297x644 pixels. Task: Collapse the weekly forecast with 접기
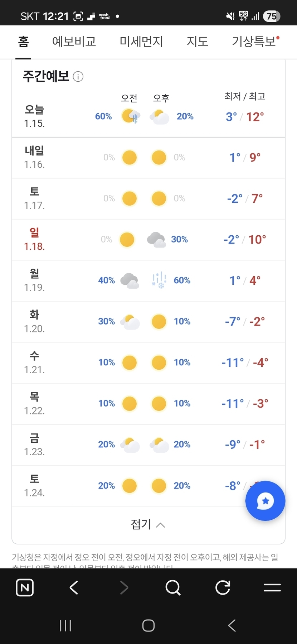[148, 525]
